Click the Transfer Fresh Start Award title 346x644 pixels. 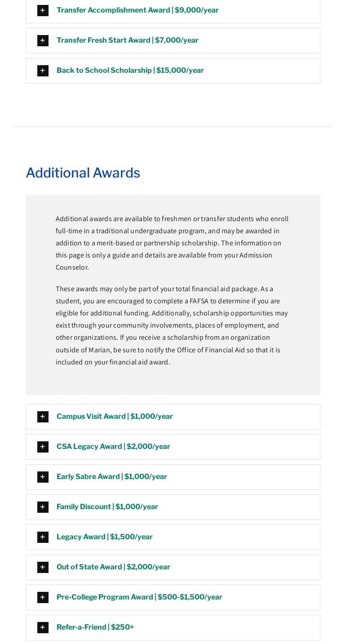(x=127, y=40)
